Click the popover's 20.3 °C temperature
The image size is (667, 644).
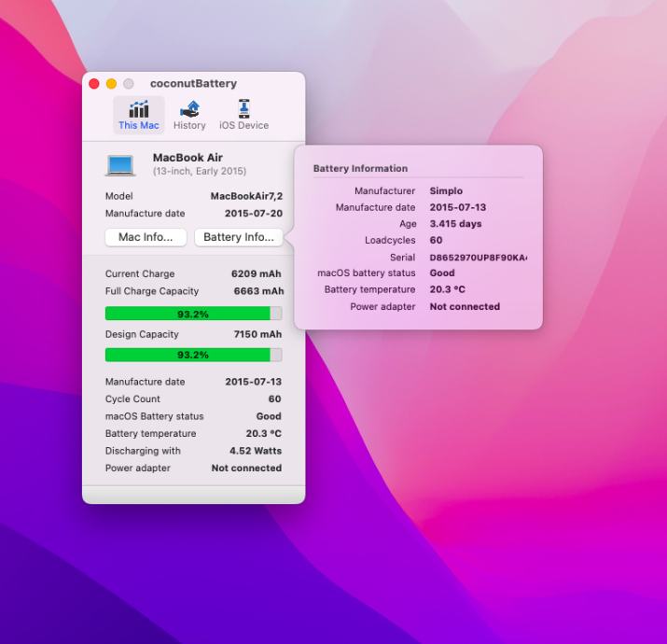coord(448,289)
